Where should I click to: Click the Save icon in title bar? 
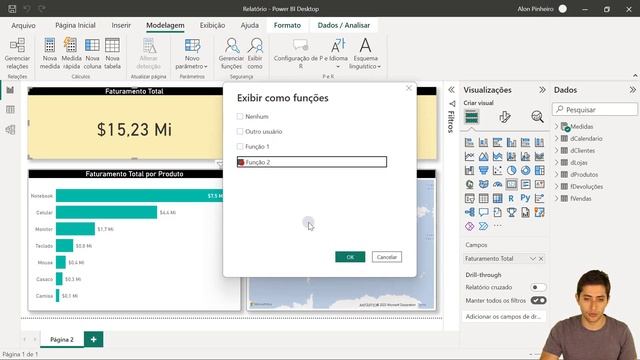pyautogui.click(x=12, y=9)
